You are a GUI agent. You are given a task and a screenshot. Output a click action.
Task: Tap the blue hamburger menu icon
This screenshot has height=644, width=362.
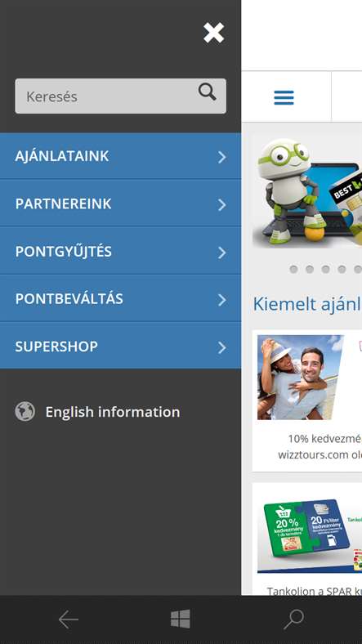(x=284, y=97)
